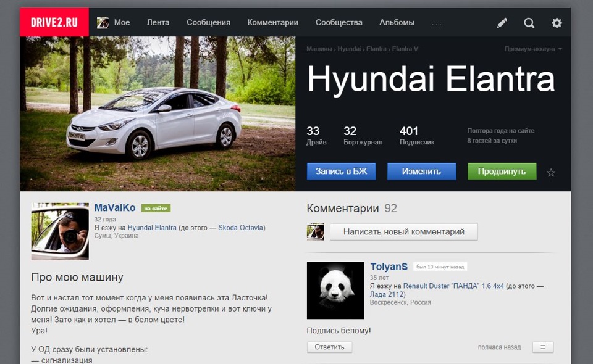
Task: Click the Про мою машину heading
Action: coord(77,277)
